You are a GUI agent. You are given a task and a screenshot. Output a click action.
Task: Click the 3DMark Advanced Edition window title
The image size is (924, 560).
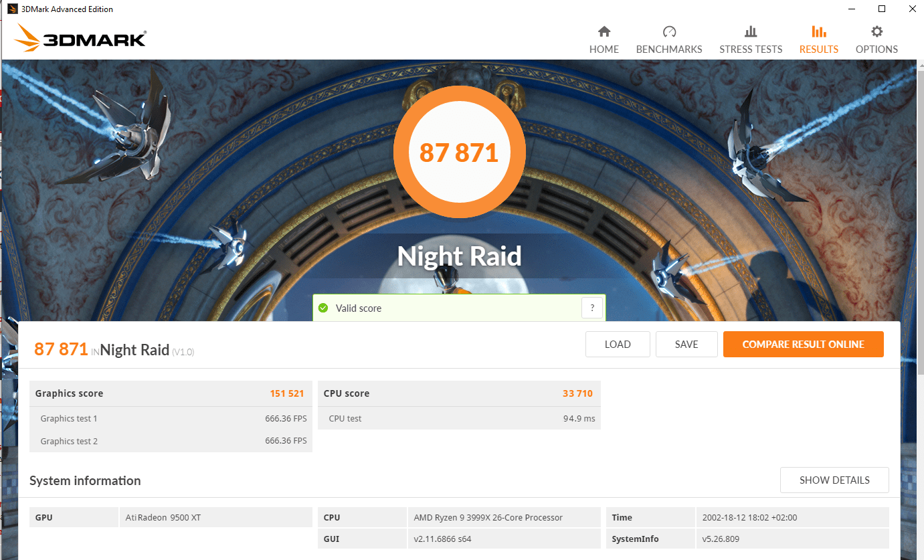coord(67,9)
